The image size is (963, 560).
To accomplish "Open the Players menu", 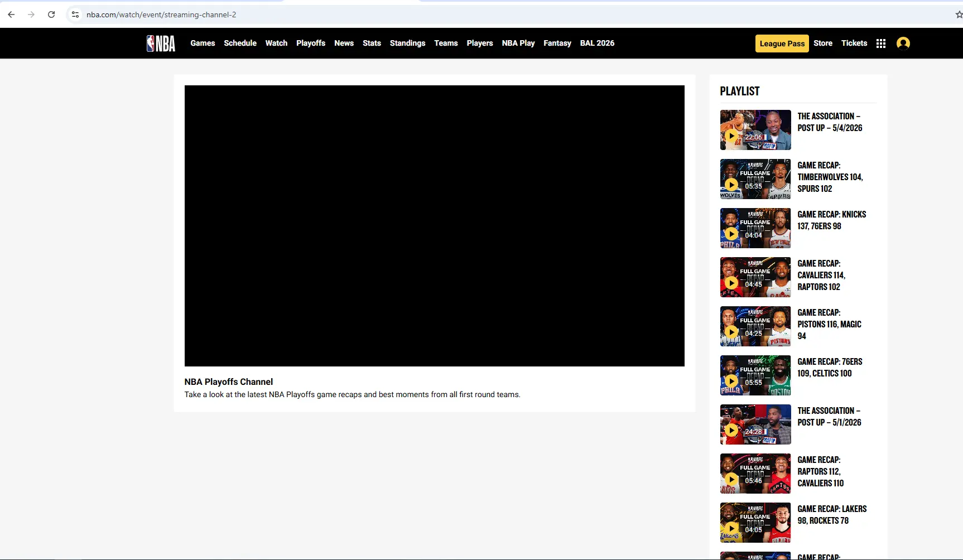I will point(480,43).
